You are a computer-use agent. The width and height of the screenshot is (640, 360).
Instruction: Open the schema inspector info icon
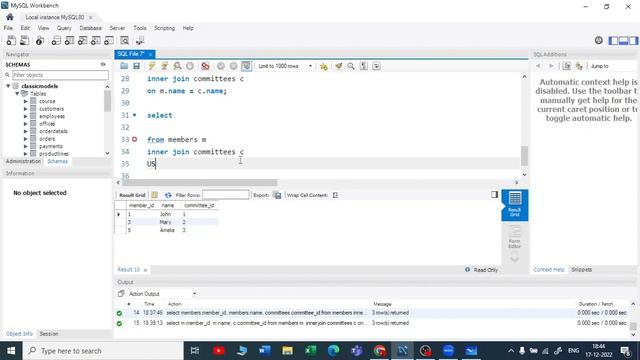pos(40,40)
